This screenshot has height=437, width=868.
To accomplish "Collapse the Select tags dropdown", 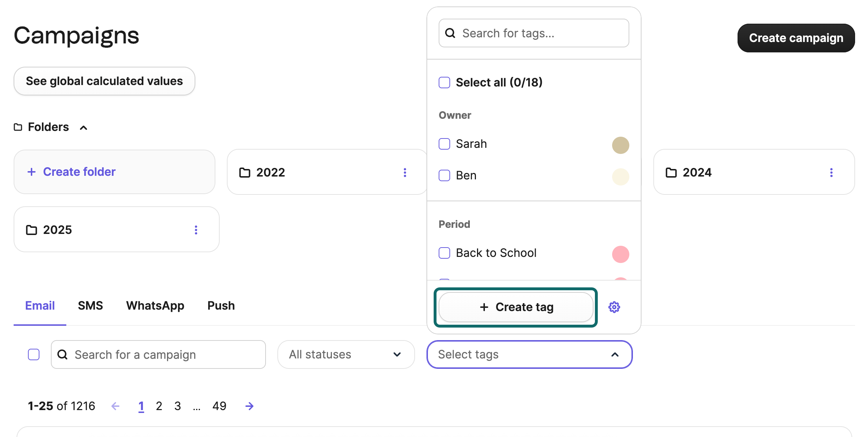I will tap(615, 354).
